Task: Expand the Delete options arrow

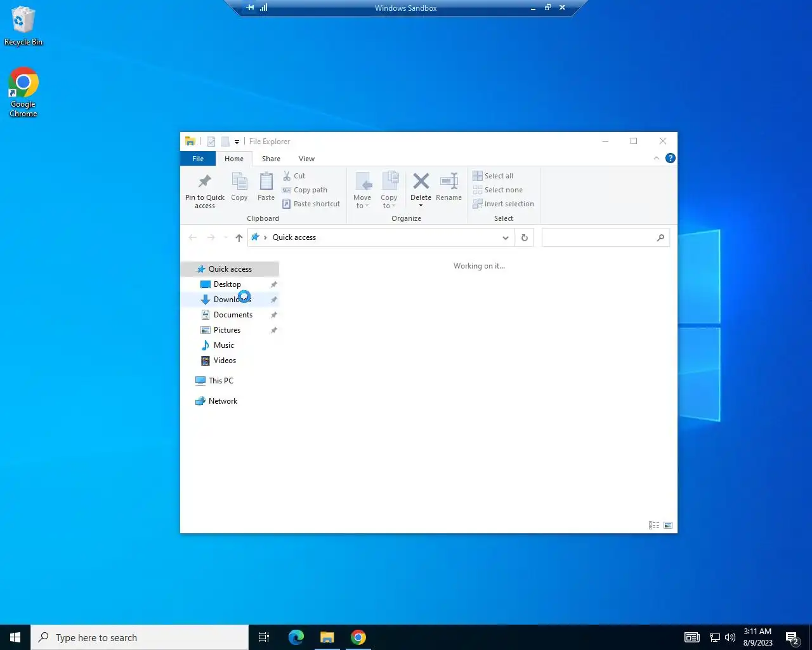Action: point(421,206)
